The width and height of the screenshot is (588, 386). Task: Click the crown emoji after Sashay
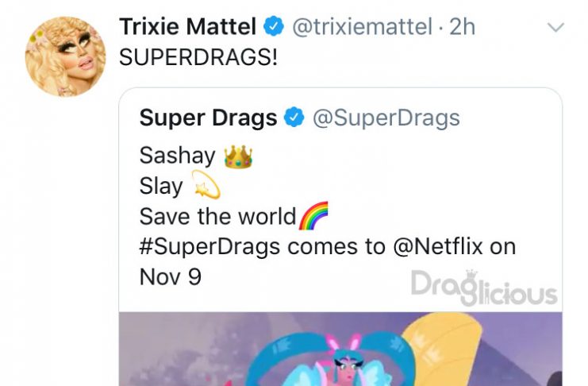click(x=238, y=156)
